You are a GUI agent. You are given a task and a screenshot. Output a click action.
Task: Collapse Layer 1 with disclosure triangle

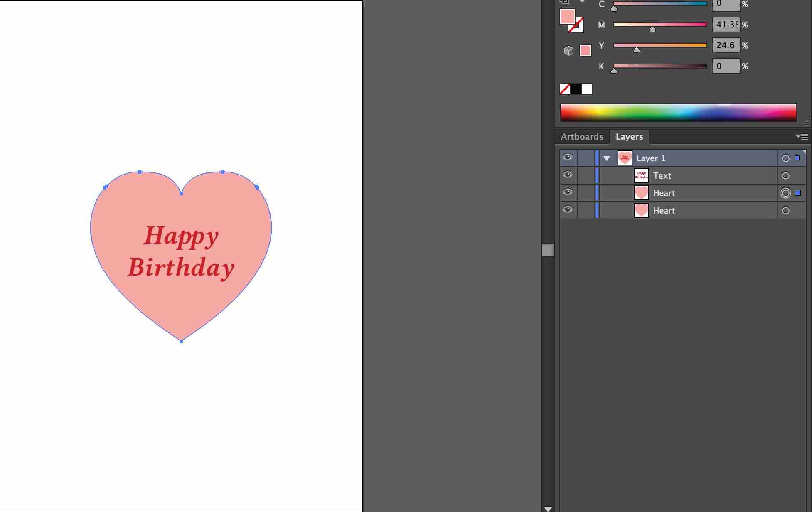coord(607,158)
